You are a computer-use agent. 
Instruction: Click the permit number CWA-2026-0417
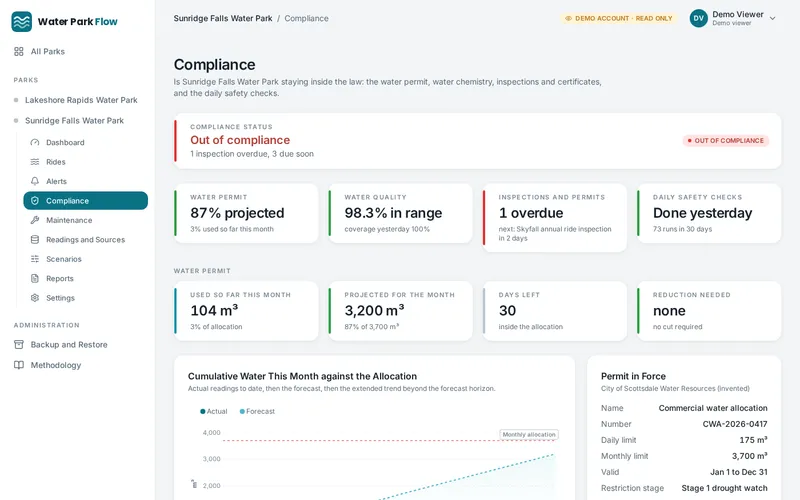pyautogui.click(x=735, y=424)
